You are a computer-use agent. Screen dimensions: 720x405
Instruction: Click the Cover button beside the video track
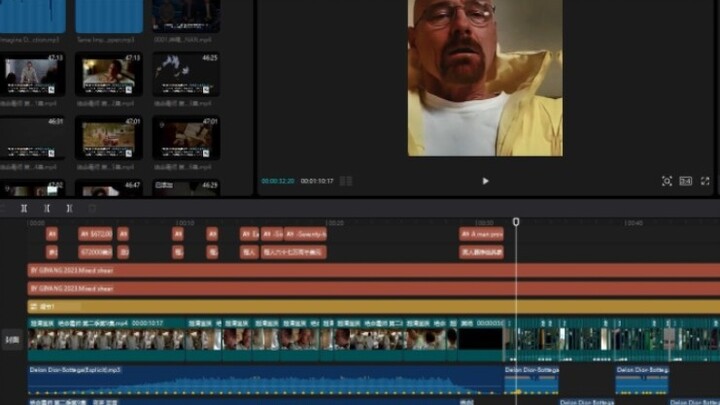coord(12,340)
